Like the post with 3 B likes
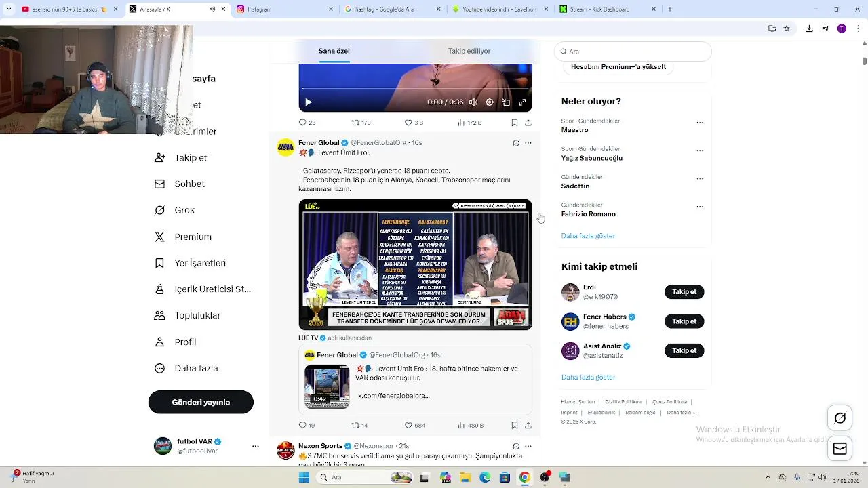This screenshot has height=488, width=868. tap(414, 123)
